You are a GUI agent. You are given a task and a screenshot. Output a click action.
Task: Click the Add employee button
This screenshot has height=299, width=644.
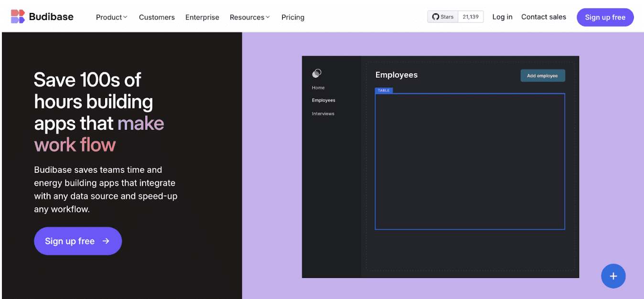542,75
